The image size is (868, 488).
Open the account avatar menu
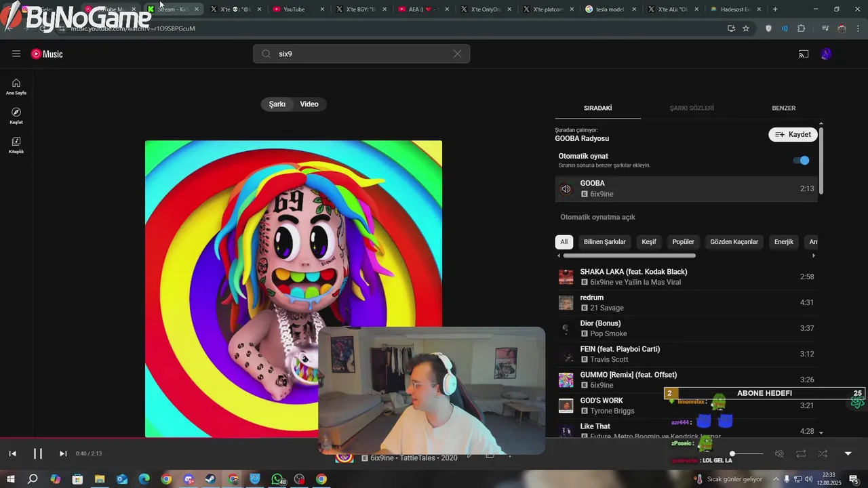[826, 54]
